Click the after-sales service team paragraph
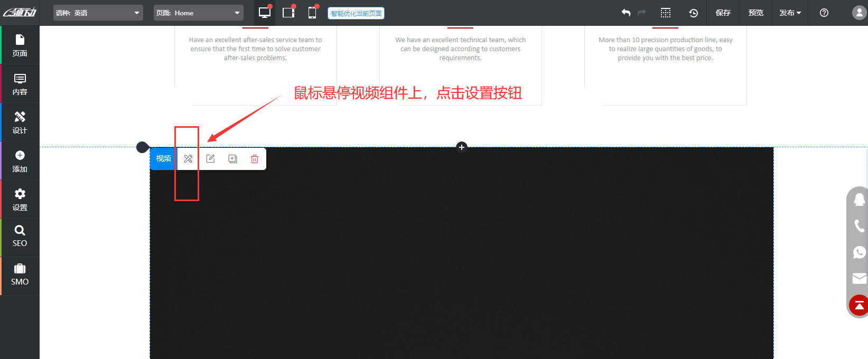 256,49
